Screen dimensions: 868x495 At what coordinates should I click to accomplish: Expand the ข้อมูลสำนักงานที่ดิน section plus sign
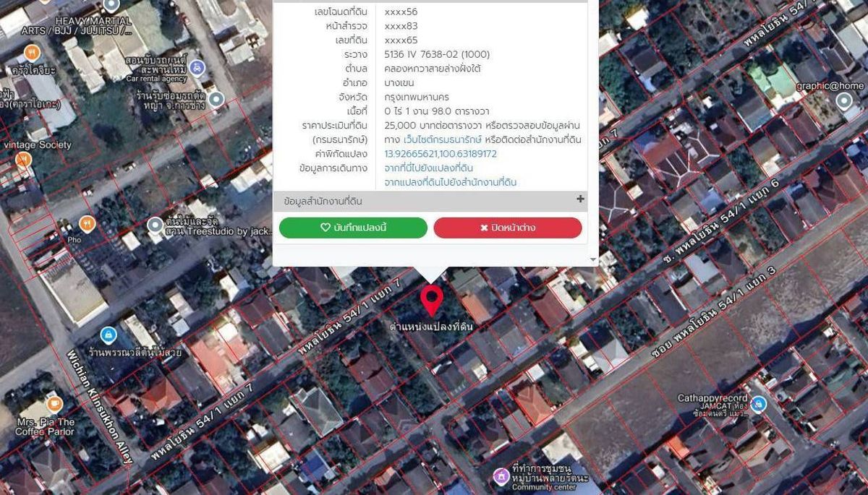click(x=580, y=199)
